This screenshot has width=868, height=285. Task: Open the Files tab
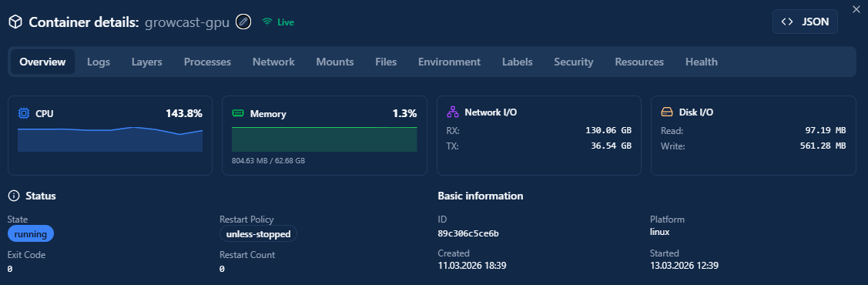(386, 62)
